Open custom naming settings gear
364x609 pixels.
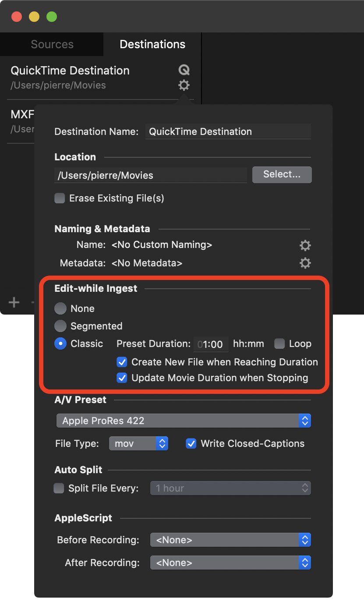tap(305, 245)
